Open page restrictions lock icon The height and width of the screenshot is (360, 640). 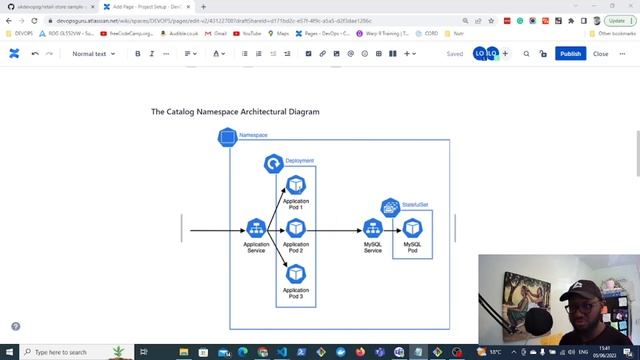coord(543,53)
